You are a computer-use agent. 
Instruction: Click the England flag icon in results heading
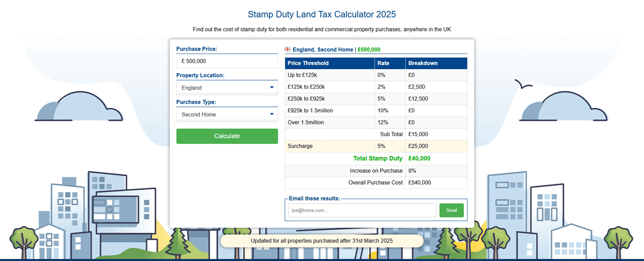[288, 49]
